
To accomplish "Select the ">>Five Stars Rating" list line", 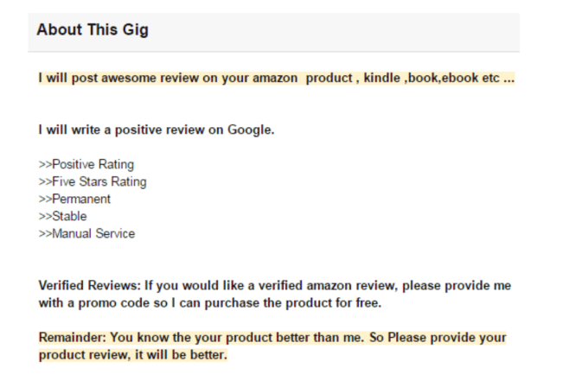I will pyautogui.click(x=93, y=181).
